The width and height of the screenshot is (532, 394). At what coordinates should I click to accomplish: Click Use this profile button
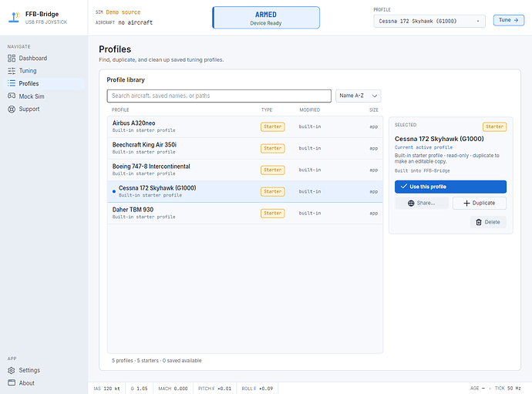(450, 187)
